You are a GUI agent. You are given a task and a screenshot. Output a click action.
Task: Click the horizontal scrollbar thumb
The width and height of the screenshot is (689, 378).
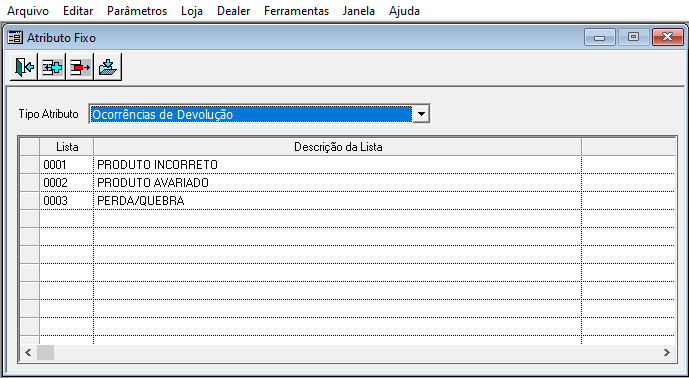click(45, 353)
